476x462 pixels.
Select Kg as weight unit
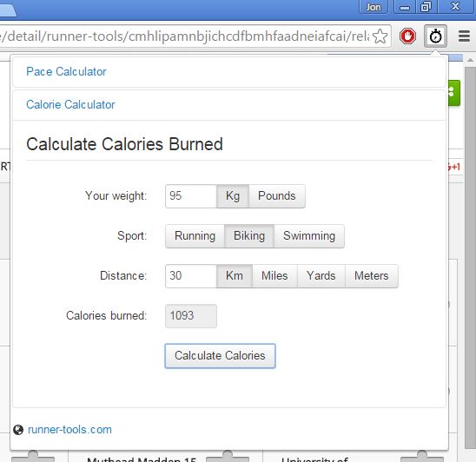[233, 196]
